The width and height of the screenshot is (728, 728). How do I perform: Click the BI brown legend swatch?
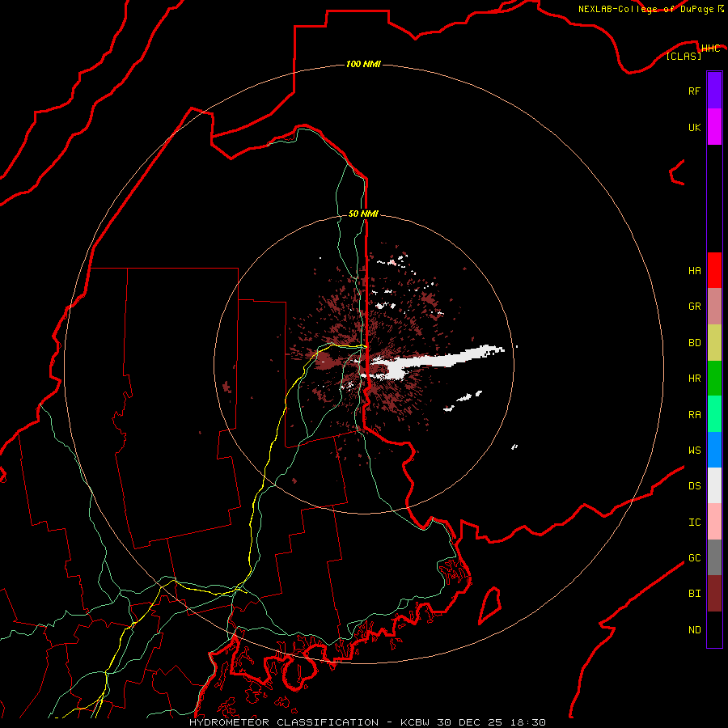714,594
